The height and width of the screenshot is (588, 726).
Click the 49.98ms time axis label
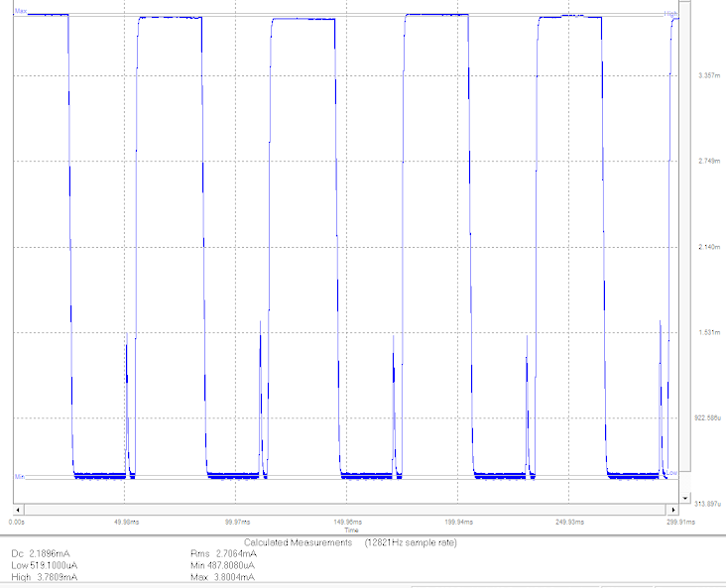pyautogui.click(x=126, y=522)
